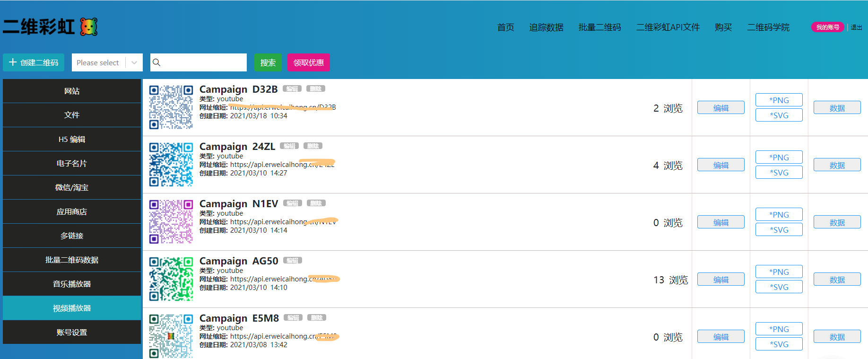Click the "13 浏览" view count
The image size is (868, 359).
click(x=671, y=280)
